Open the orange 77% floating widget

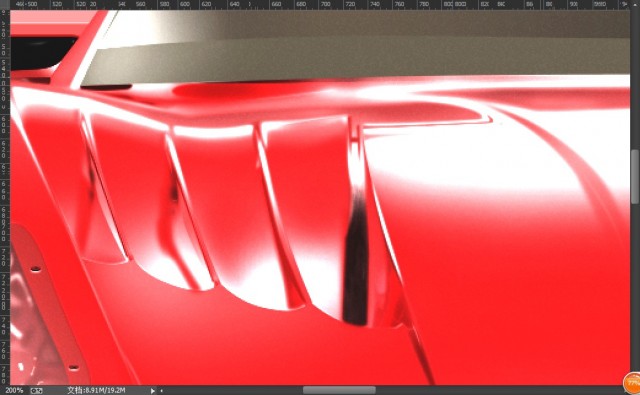click(x=632, y=383)
